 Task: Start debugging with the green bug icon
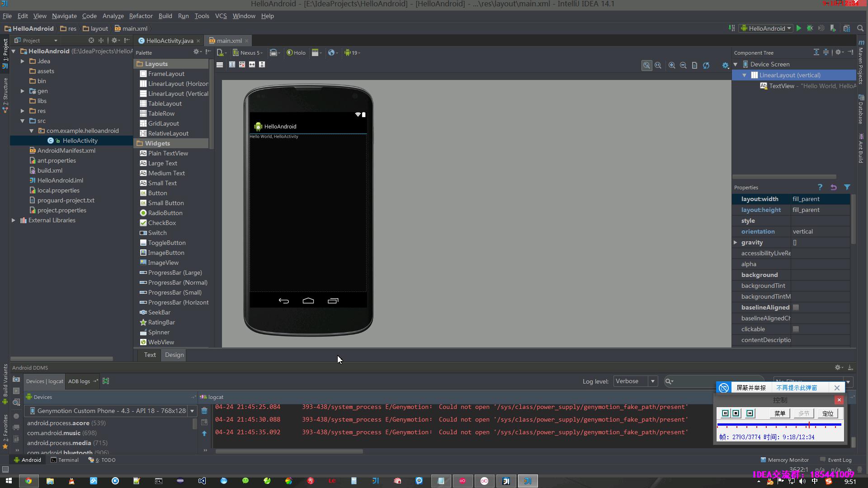tap(810, 28)
